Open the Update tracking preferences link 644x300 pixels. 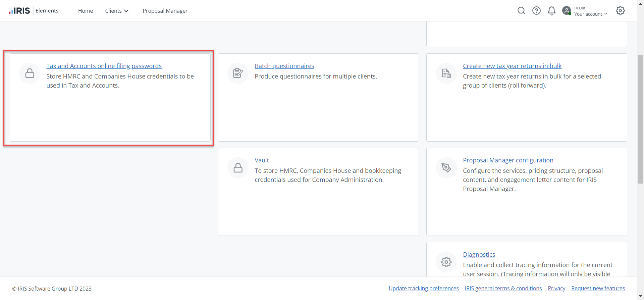pos(424,288)
